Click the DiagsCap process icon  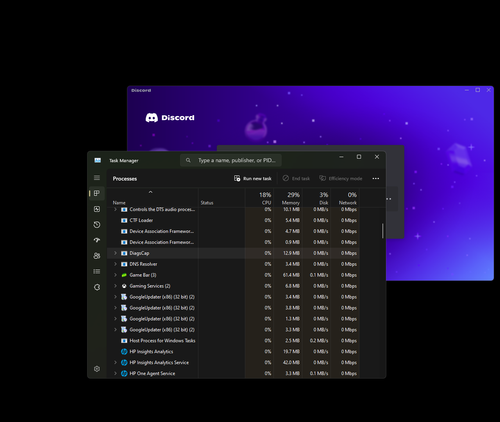[124, 253]
